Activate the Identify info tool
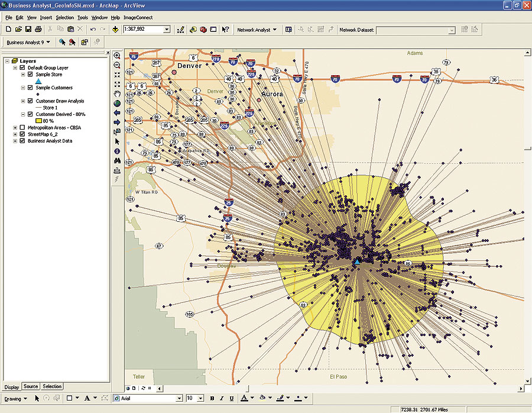532x413 pixels. click(x=117, y=151)
